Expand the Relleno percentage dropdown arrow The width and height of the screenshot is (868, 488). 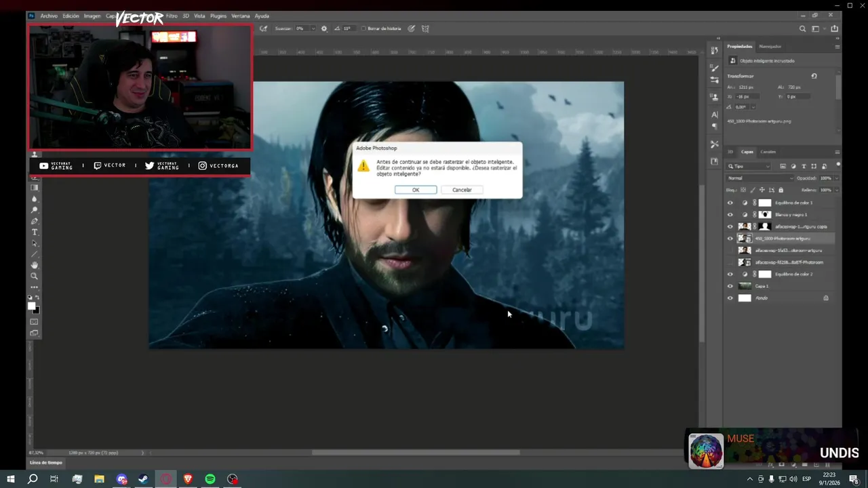tap(837, 190)
